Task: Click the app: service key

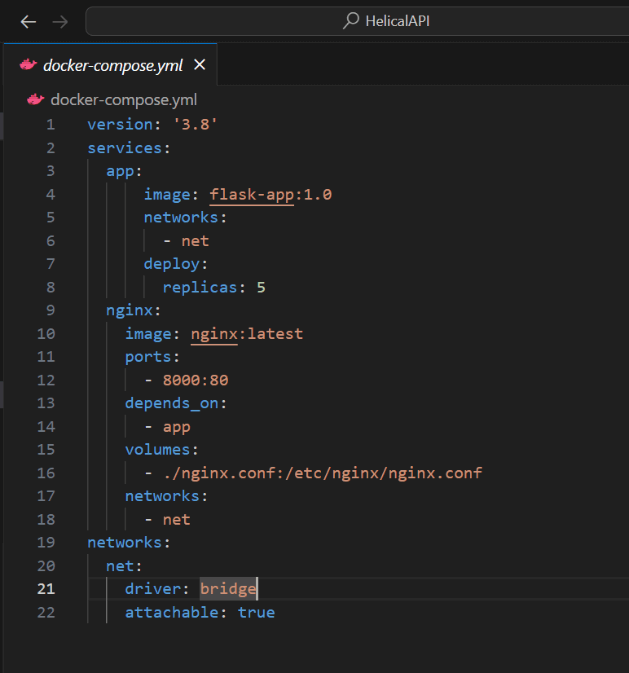Action: pos(124,171)
